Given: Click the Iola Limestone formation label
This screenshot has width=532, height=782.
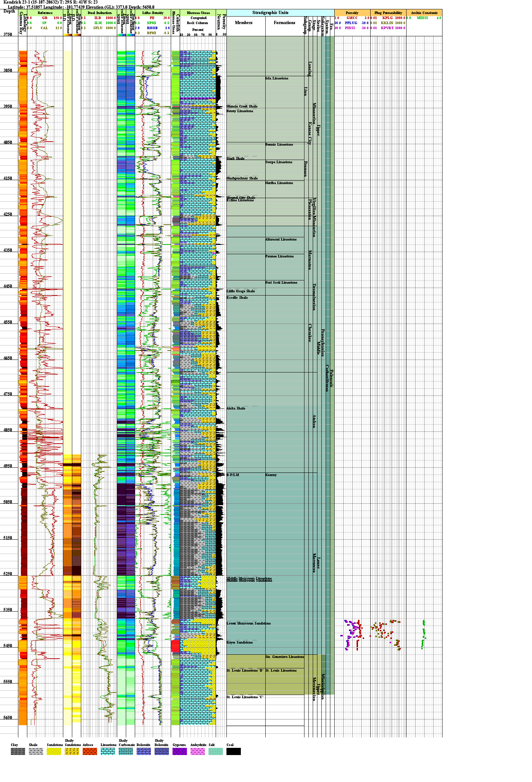Looking at the screenshot, I should point(277,78).
